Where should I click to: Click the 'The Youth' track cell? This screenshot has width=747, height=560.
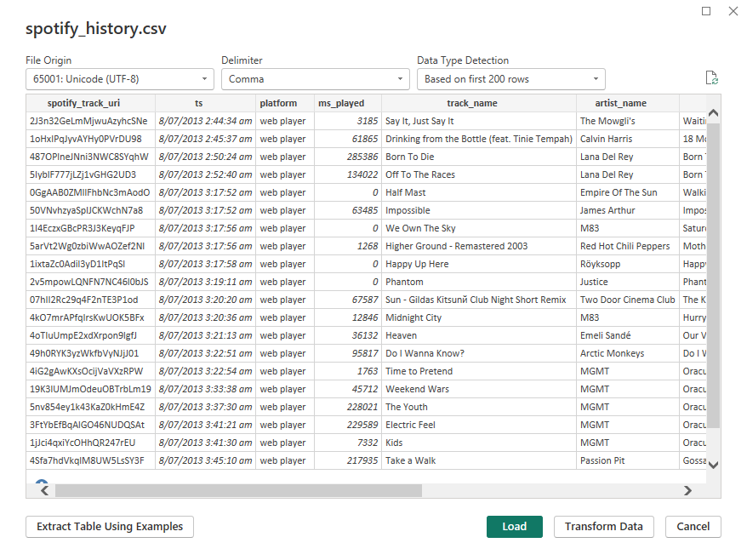point(479,407)
